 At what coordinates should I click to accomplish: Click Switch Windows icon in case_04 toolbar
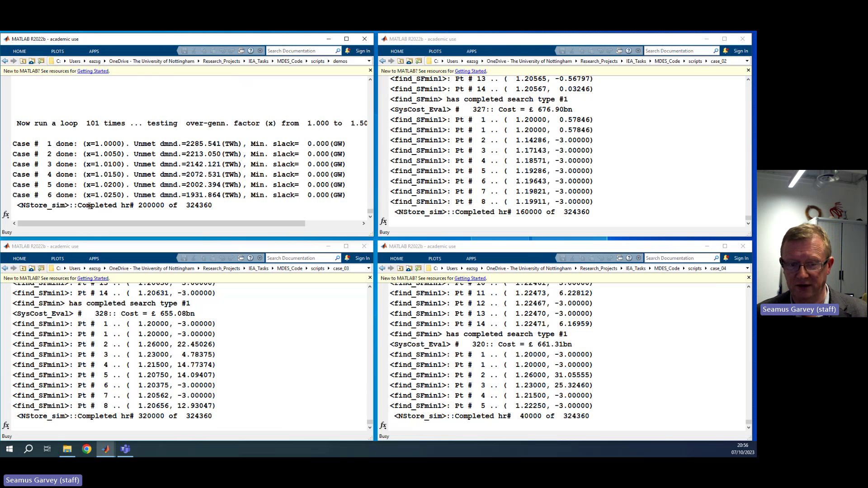point(619,258)
